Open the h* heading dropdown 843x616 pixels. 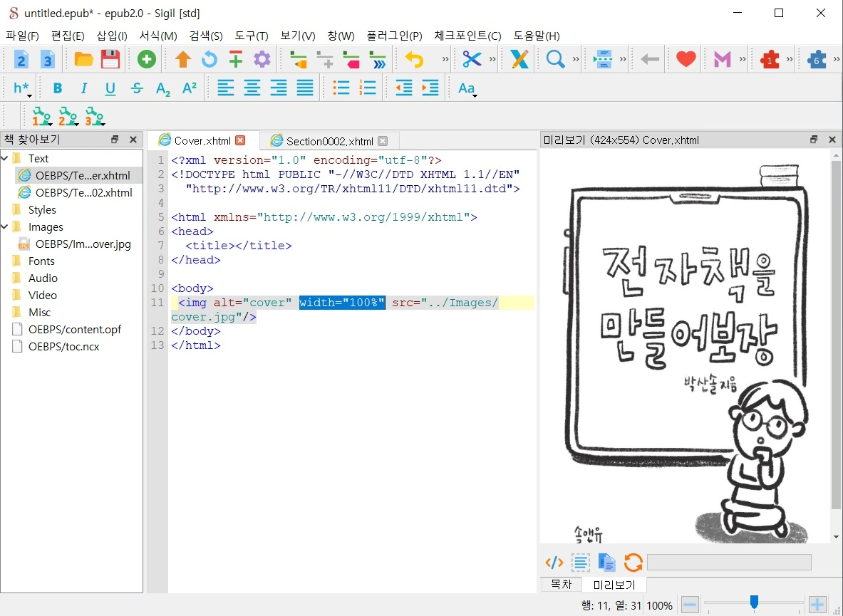[22, 88]
